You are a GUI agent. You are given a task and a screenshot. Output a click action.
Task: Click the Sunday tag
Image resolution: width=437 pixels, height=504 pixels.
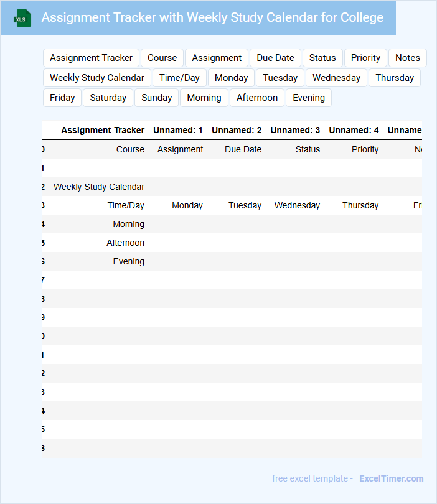pyautogui.click(x=157, y=98)
